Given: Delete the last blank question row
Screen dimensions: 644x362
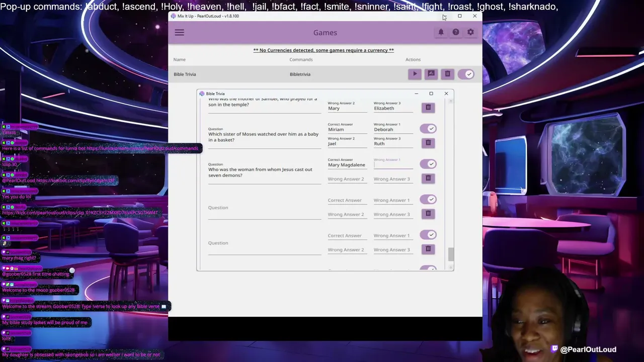Looking at the screenshot, I should [x=428, y=249].
